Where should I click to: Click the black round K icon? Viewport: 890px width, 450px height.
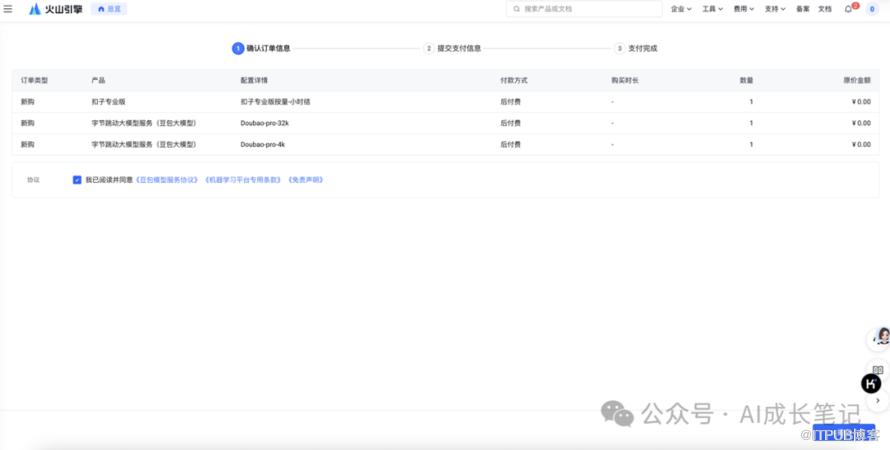click(x=871, y=384)
